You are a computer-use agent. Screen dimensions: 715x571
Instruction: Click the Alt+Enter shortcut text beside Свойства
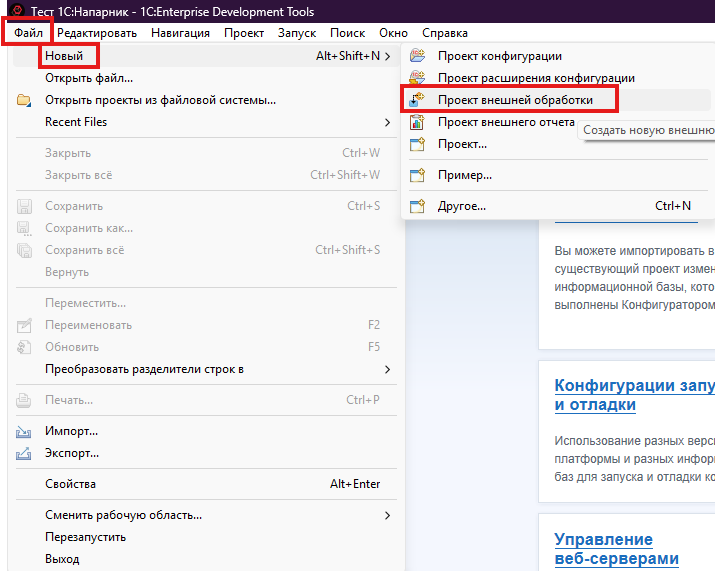pos(355,484)
